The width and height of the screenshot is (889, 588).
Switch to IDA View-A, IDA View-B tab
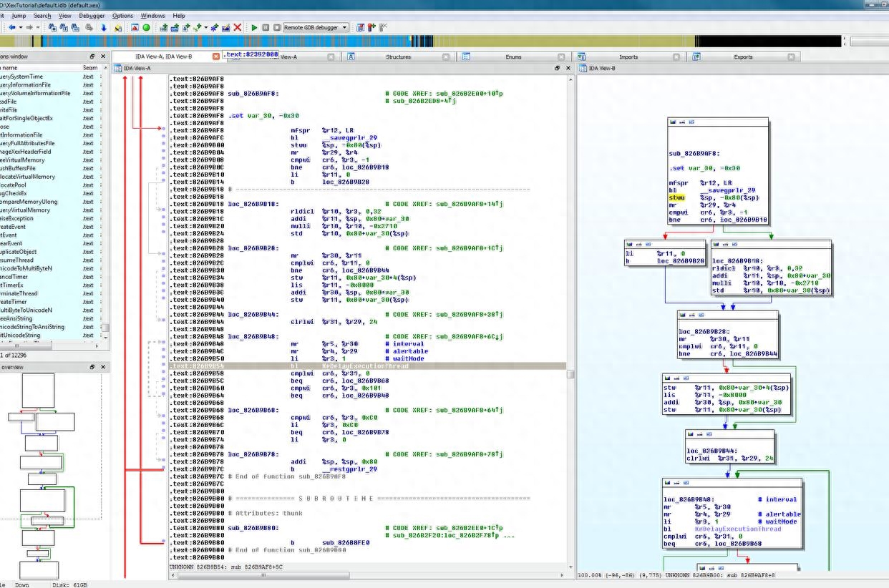[164, 57]
